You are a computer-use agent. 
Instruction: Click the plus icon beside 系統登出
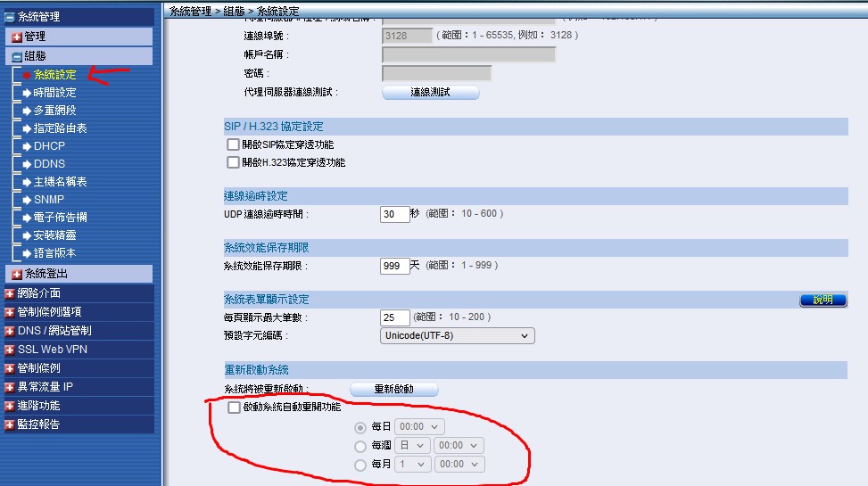(x=17, y=274)
